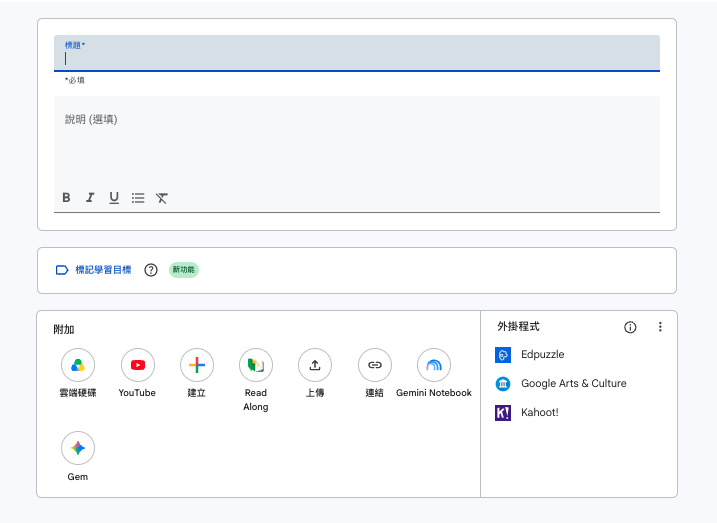Attach a Gem
Screen dimensions: 717x523
click(78, 448)
